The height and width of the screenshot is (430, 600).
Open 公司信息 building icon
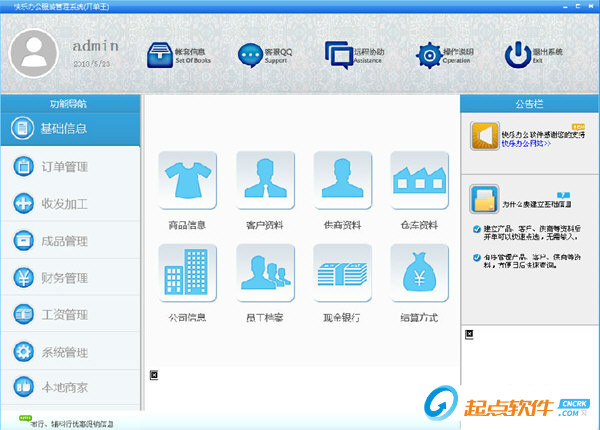[188, 273]
